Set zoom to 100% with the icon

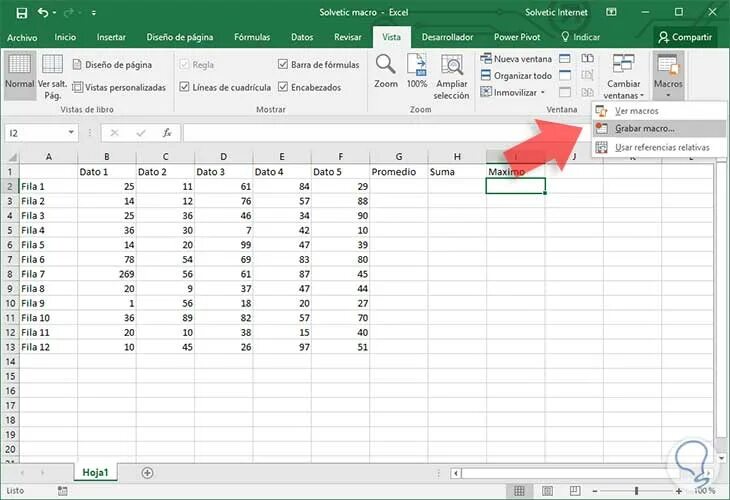417,71
